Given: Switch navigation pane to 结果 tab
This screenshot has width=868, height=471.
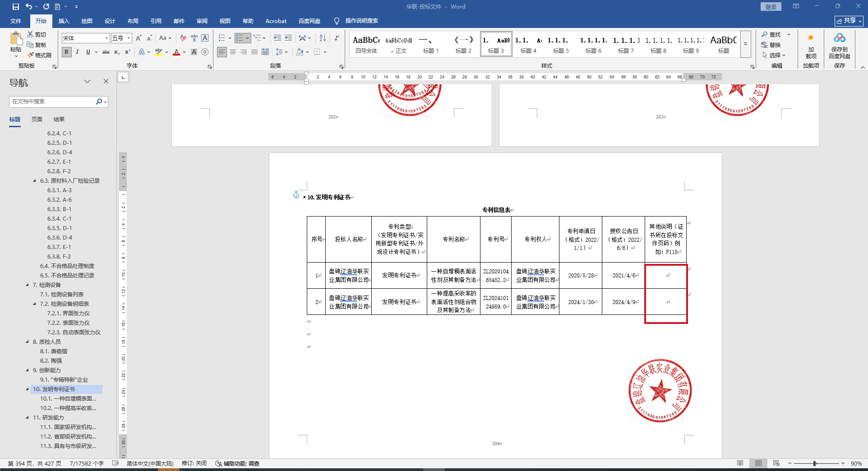Looking at the screenshot, I should (x=59, y=119).
